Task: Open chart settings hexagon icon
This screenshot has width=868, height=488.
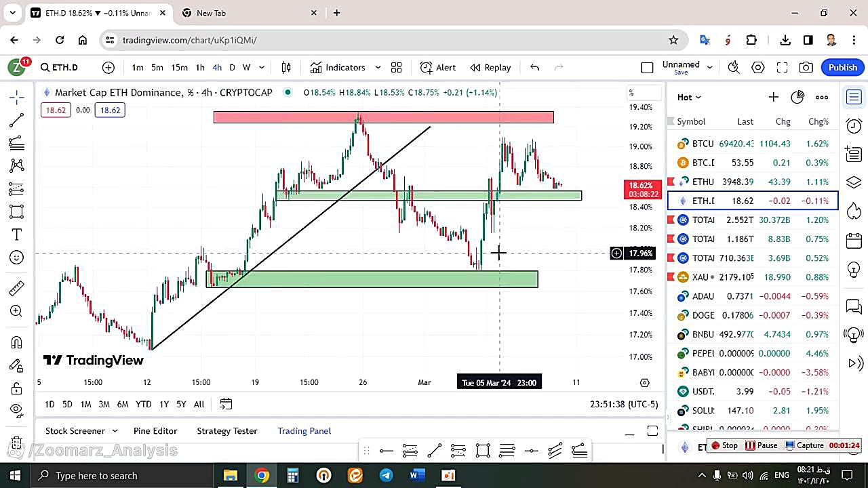Action: (758, 67)
